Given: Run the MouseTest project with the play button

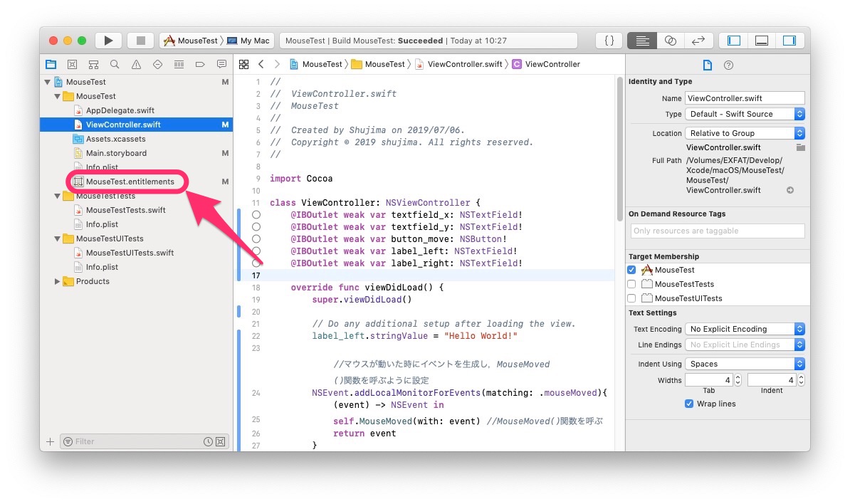Looking at the screenshot, I should click(x=107, y=41).
